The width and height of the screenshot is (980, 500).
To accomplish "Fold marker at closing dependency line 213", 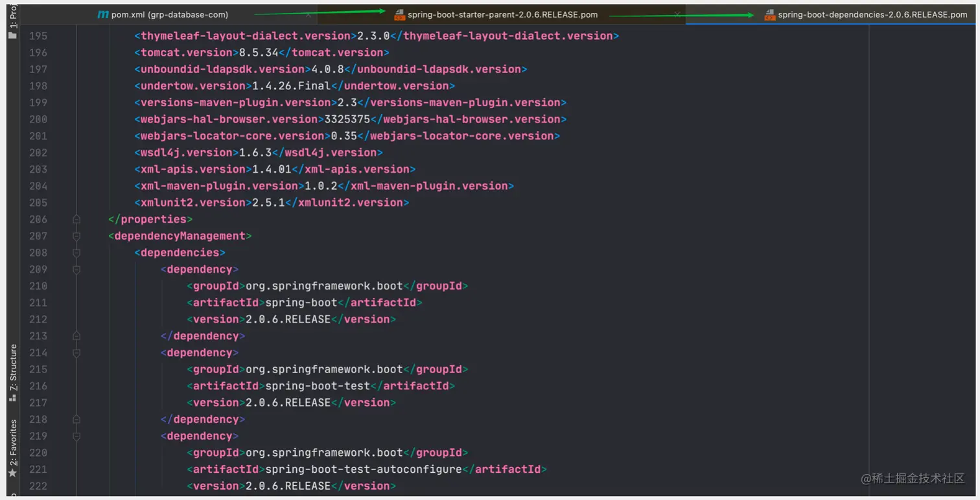I will (76, 336).
